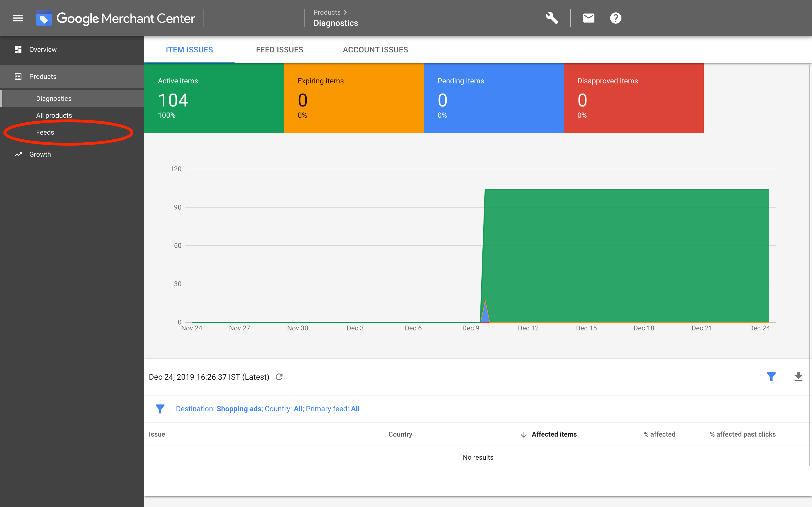Sort by Affected items column

tap(554, 434)
